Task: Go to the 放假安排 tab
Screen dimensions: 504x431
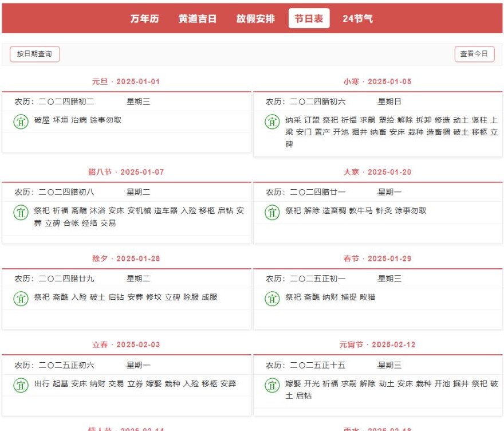Action: [x=255, y=18]
